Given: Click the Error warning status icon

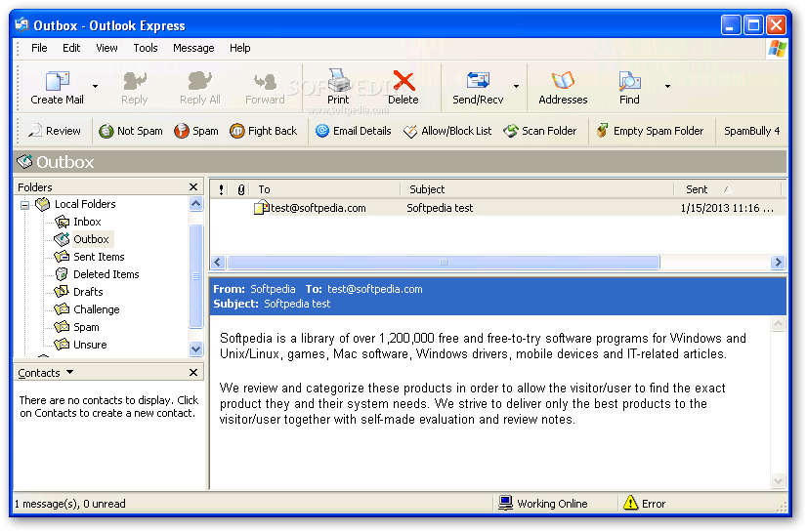Looking at the screenshot, I should point(630,503).
